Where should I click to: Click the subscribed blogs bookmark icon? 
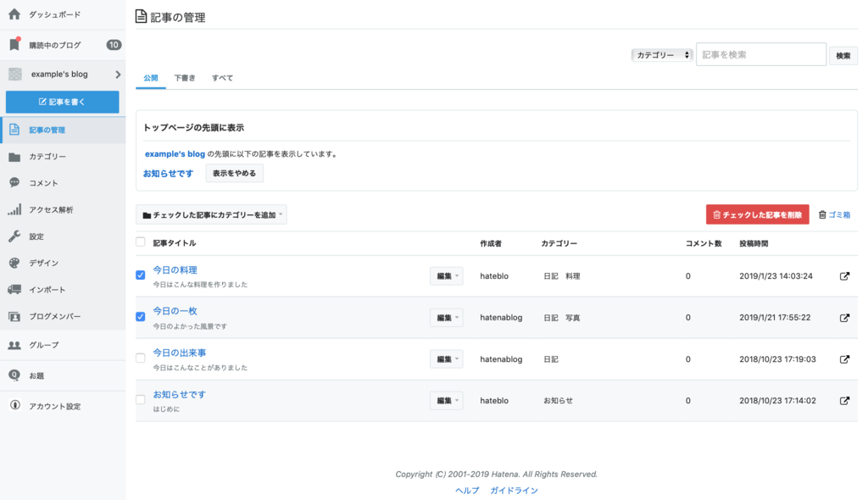point(14,44)
